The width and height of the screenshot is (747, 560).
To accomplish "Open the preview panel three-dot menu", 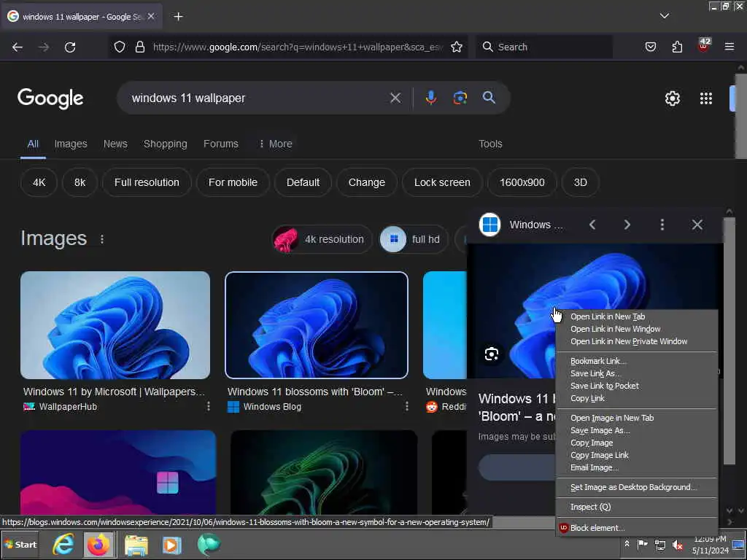I will 662,225.
